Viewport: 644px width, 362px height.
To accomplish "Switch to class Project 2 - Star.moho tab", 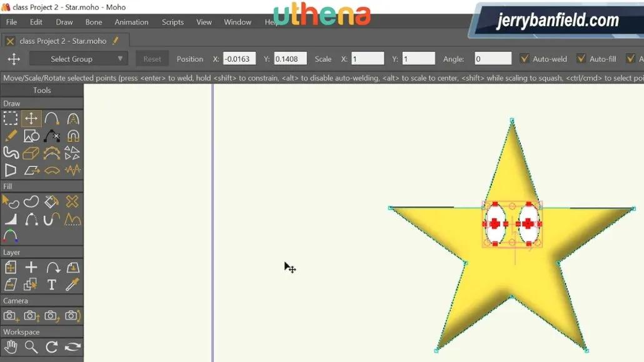I will (x=63, y=41).
